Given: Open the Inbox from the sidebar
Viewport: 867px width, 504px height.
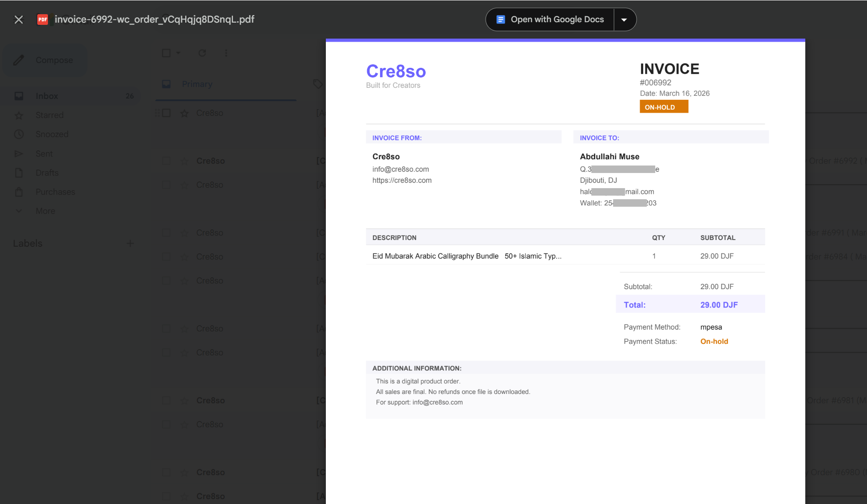Looking at the screenshot, I should tap(47, 96).
